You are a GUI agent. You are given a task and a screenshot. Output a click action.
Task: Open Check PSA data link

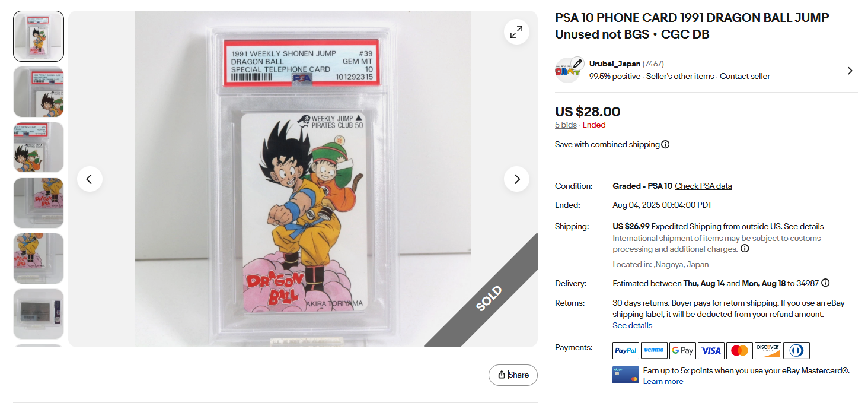click(703, 186)
